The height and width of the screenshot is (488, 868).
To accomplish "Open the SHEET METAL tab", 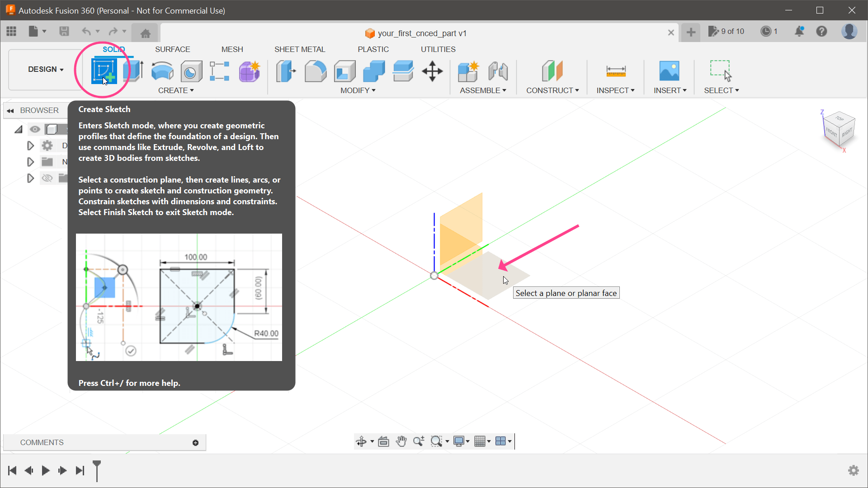I will (300, 49).
